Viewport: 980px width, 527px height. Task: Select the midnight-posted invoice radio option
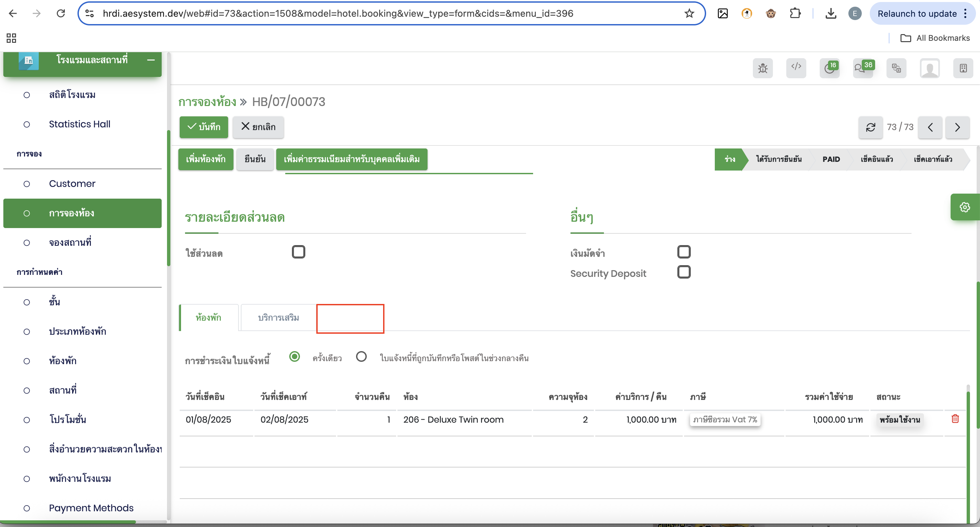pos(361,357)
